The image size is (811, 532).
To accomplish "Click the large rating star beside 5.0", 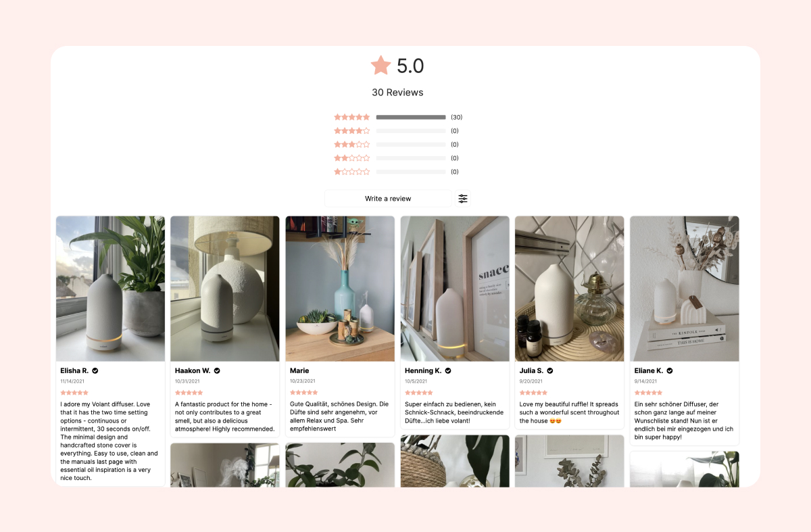I will point(381,66).
